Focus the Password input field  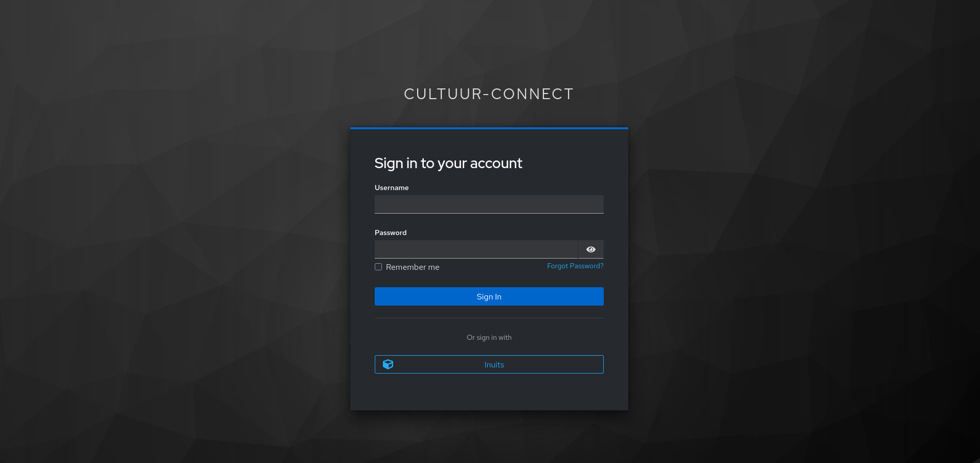click(x=476, y=249)
